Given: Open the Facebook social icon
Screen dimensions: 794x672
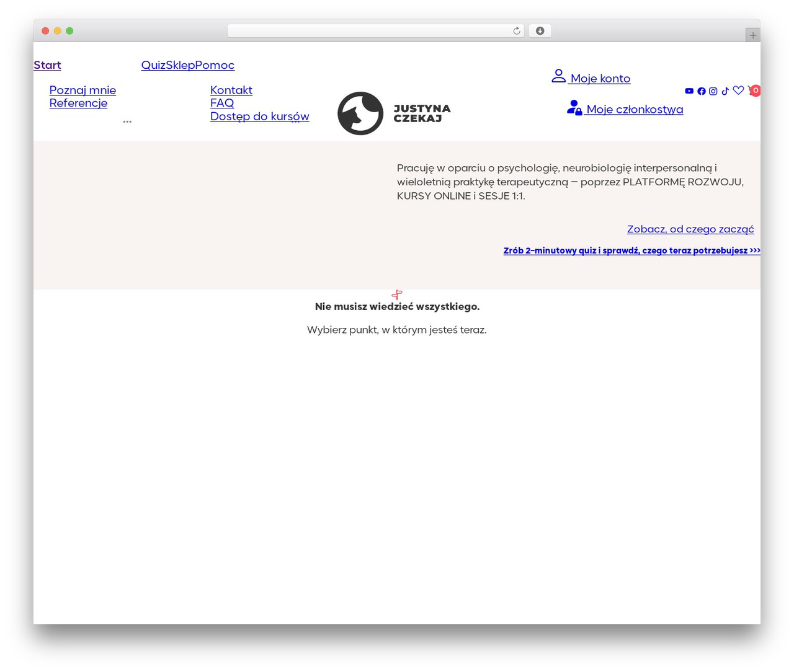Looking at the screenshot, I should (702, 91).
